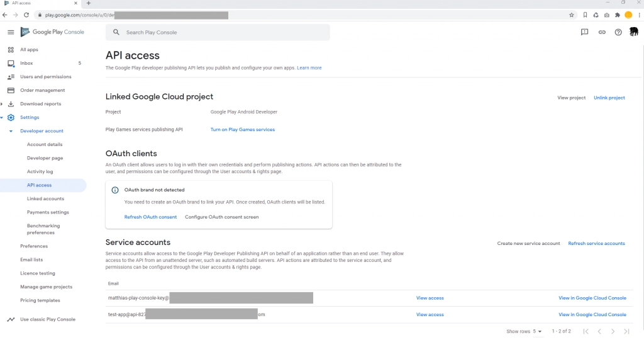Screen dimensions: 644x347
Task: Select the API access browser tab
Action: click(40, 3)
